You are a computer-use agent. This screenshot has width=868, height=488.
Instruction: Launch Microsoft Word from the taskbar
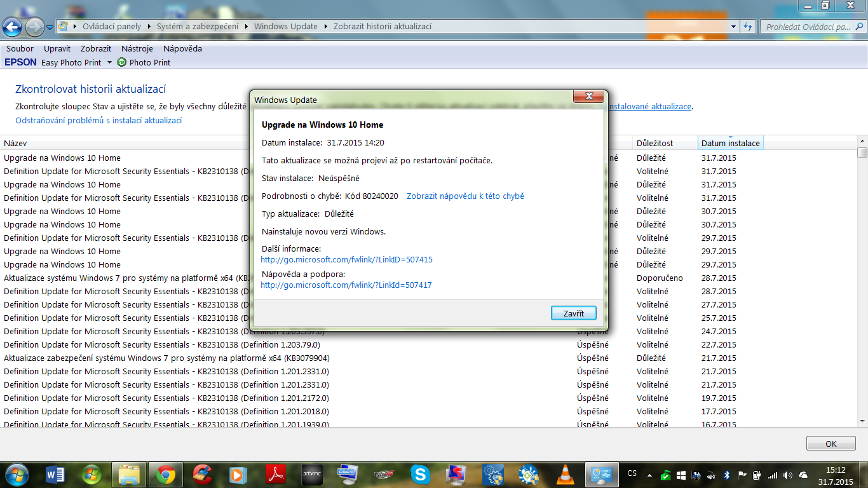click(x=56, y=474)
